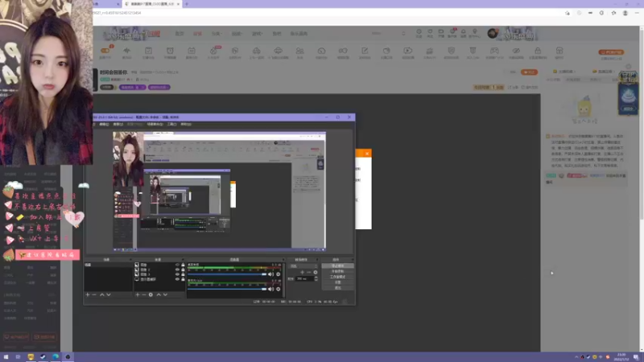Click the alarm clock icon in streamer toolbar
The height and width of the screenshot is (362, 644).
pos(170,51)
